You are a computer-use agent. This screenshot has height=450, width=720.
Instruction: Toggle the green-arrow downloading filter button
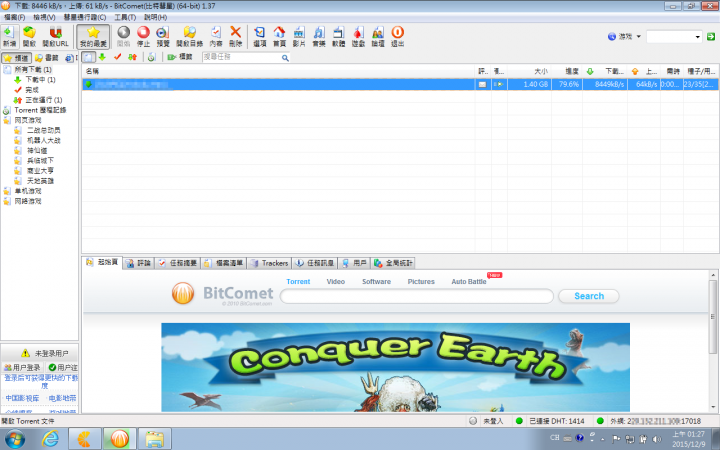pyautogui.click(x=102, y=57)
